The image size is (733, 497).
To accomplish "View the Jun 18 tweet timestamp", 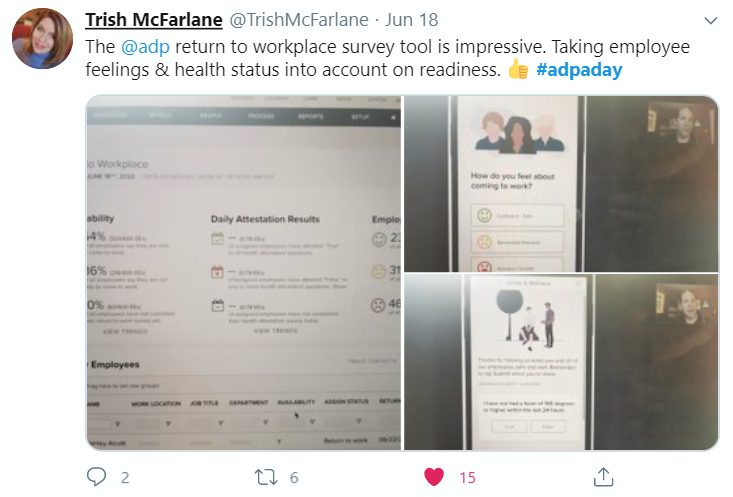I will tap(411, 20).
